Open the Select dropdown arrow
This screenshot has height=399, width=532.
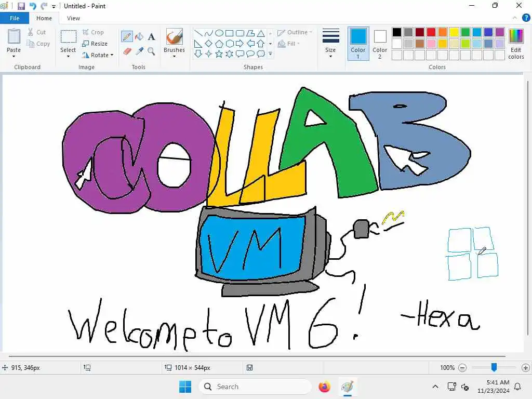coord(68,56)
